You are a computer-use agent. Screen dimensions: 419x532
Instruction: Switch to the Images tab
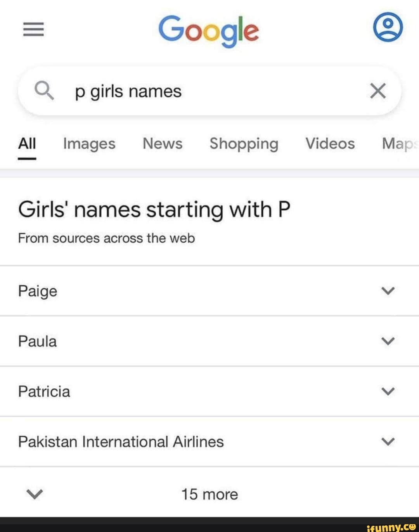coord(89,144)
